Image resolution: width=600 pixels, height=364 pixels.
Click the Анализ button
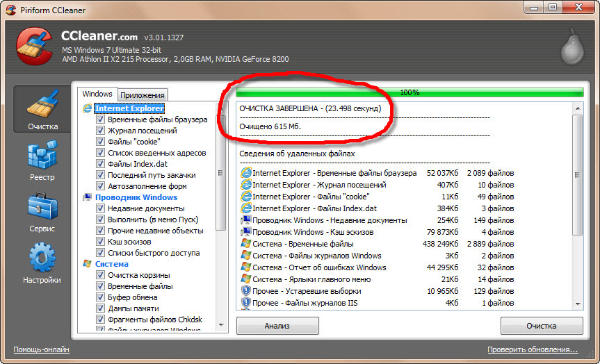[x=277, y=326]
